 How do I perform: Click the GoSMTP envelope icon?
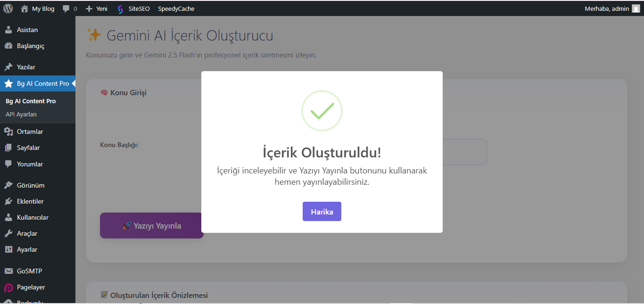coord(8,271)
